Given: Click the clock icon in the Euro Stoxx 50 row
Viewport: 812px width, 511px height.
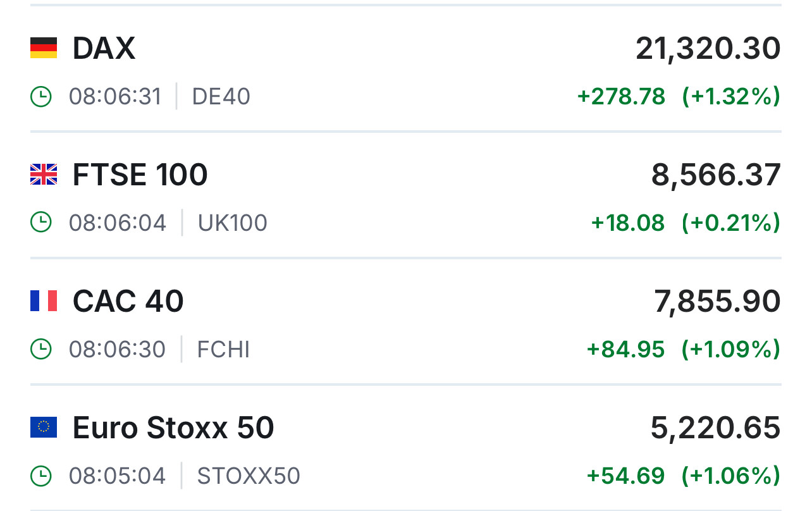Looking at the screenshot, I should coord(41,476).
